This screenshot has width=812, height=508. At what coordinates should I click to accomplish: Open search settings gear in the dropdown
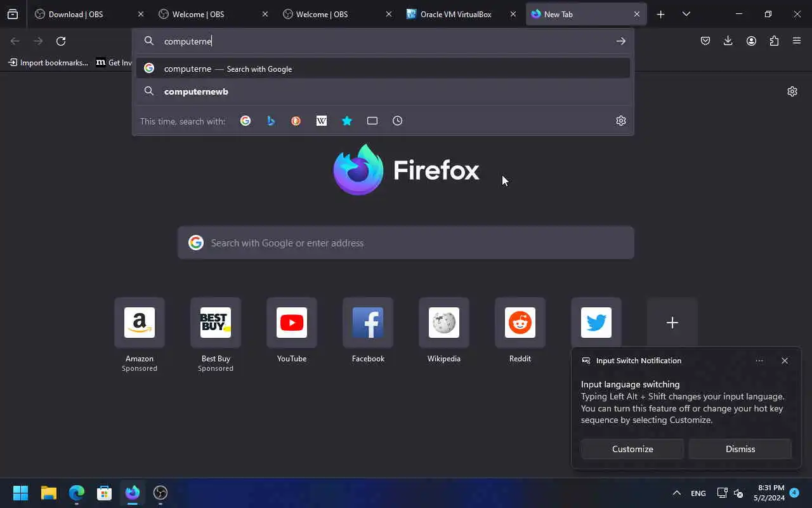tap(621, 121)
